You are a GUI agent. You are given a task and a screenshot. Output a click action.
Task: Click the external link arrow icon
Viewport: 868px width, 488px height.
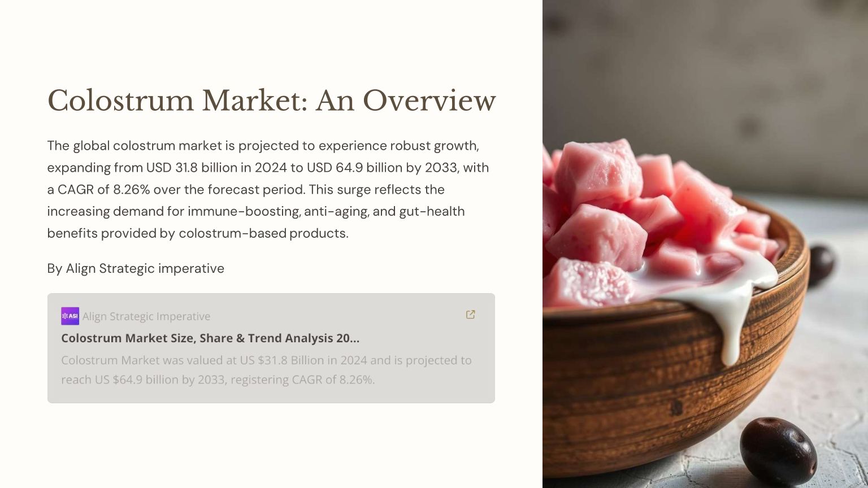coord(470,315)
